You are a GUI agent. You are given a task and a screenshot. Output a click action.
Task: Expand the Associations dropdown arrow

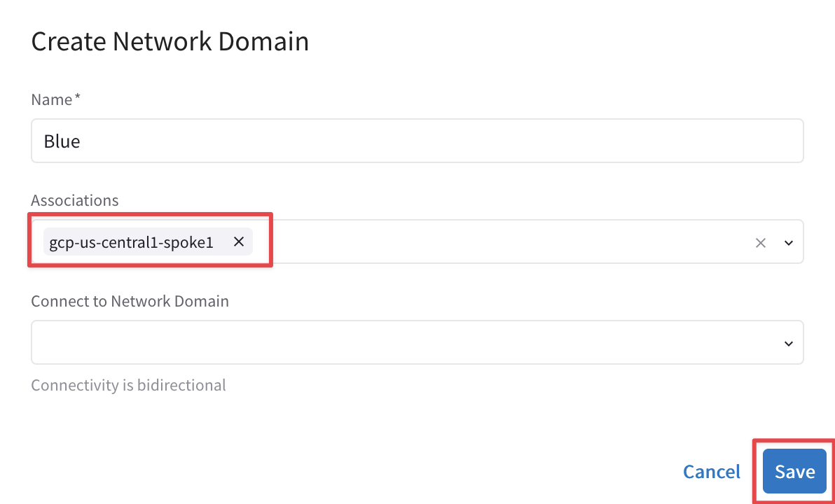(x=789, y=243)
